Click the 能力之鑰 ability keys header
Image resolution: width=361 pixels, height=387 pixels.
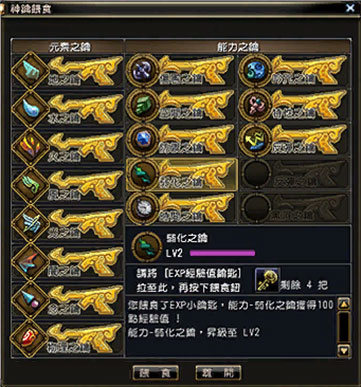click(x=238, y=47)
